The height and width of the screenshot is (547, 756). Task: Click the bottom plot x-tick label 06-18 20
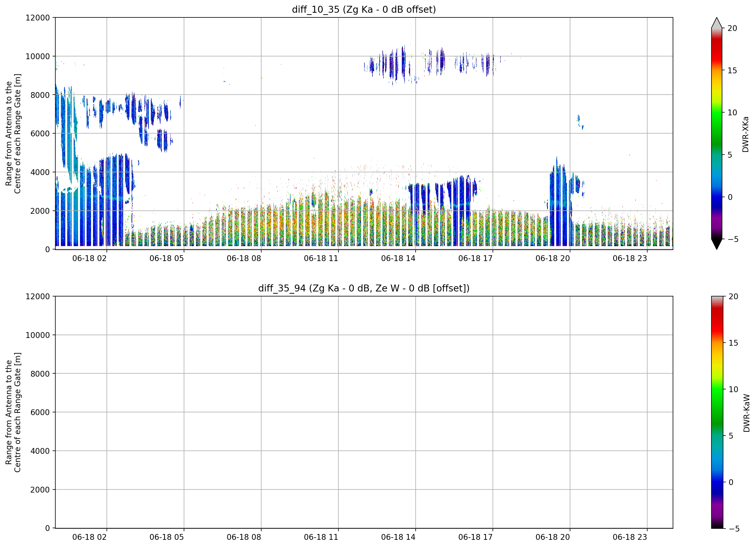(553, 537)
